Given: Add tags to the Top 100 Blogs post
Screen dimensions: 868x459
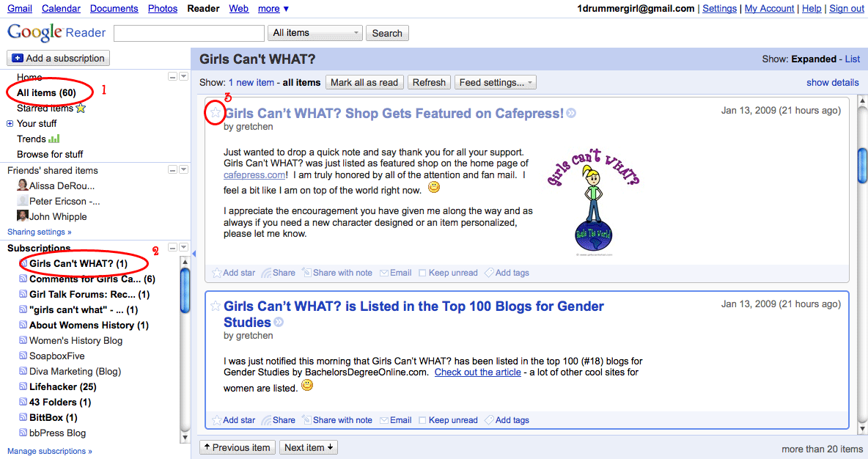Looking at the screenshot, I should (x=507, y=419).
